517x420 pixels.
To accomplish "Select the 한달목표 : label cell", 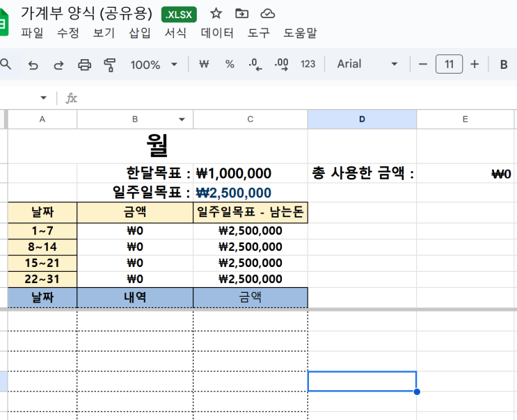I will (x=135, y=173).
